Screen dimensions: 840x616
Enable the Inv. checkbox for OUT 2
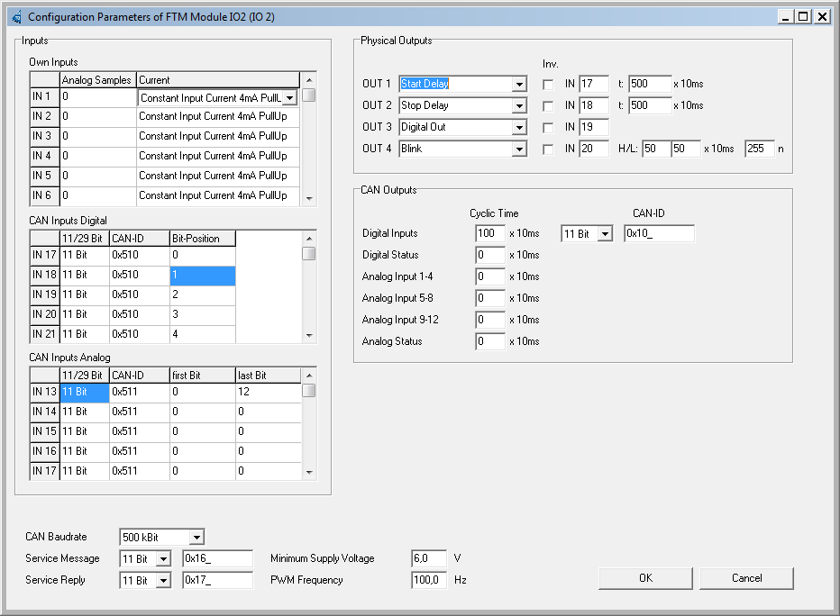tap(548, 106)
